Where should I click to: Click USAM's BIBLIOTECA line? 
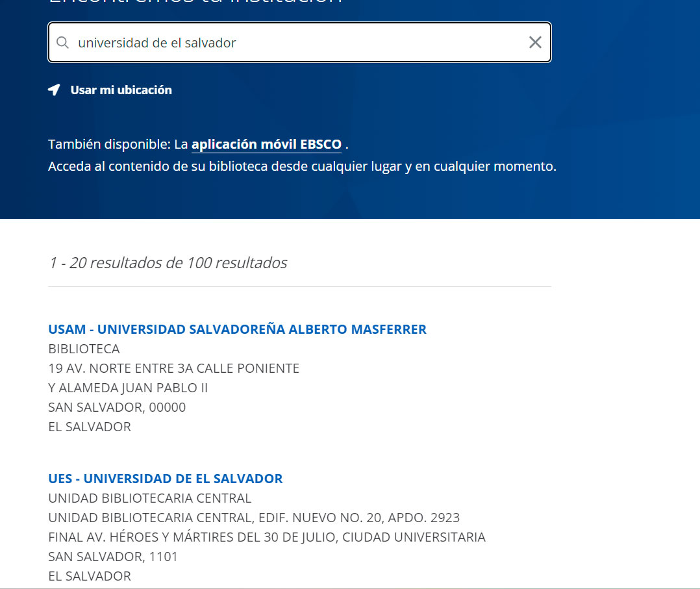click(x=84, y=349)
